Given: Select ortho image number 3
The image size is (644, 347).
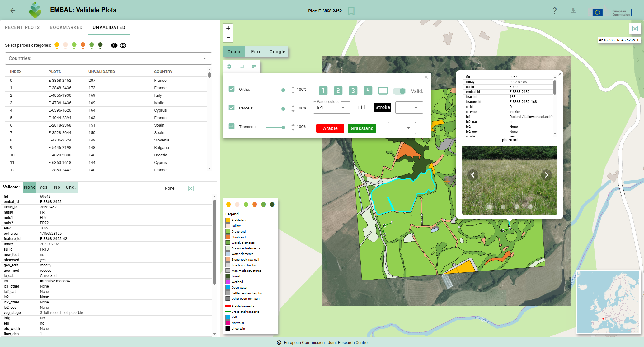Looking at the screenshot, I should [353, 91].
